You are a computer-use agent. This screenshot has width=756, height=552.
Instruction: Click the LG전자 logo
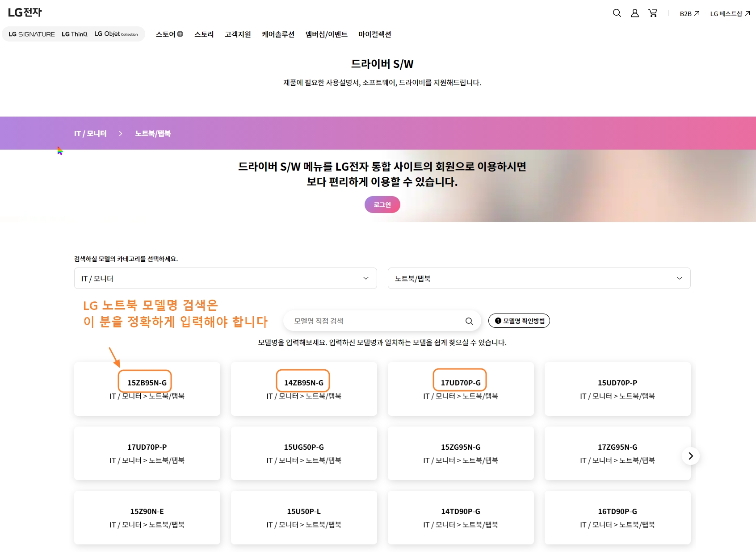pyautogui.click(x=25, y=12)
